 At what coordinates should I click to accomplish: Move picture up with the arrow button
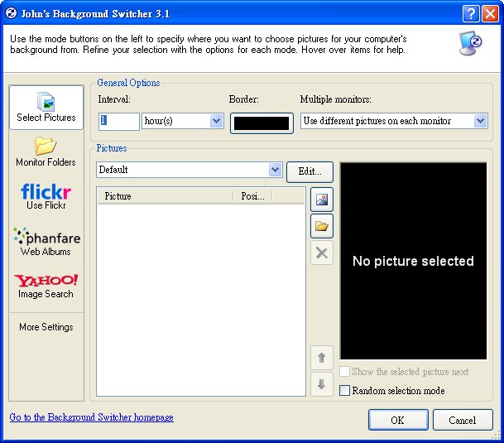point(322,358)
